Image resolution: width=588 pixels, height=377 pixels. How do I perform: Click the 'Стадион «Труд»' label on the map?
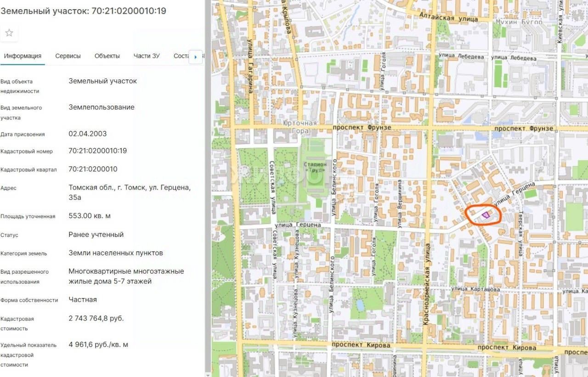[314, 167]
